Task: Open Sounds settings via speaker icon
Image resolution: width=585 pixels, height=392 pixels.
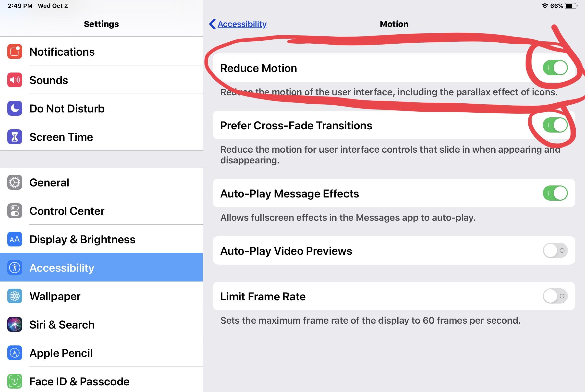Action: coord(14,80)
